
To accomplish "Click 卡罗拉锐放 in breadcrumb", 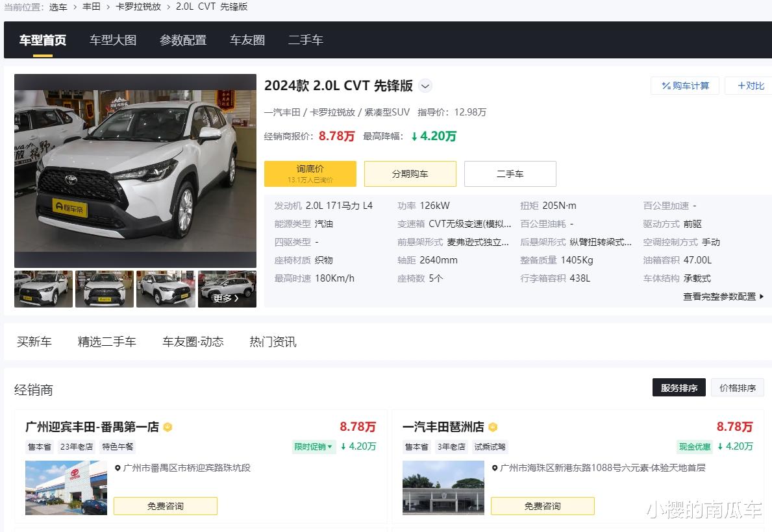I will [x=138, y=7].
